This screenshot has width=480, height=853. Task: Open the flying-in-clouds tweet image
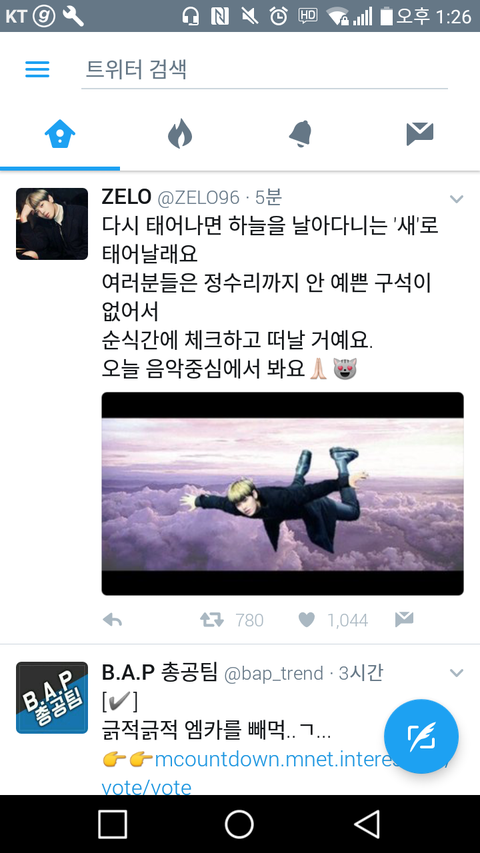(x=282, y=493)
